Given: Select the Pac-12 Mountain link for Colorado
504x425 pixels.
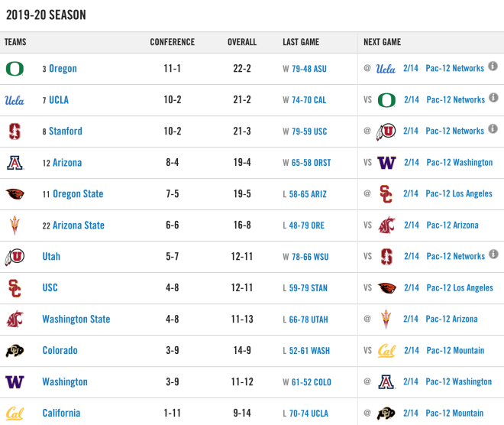Looking at the screenshot, I should coord(455,350).
